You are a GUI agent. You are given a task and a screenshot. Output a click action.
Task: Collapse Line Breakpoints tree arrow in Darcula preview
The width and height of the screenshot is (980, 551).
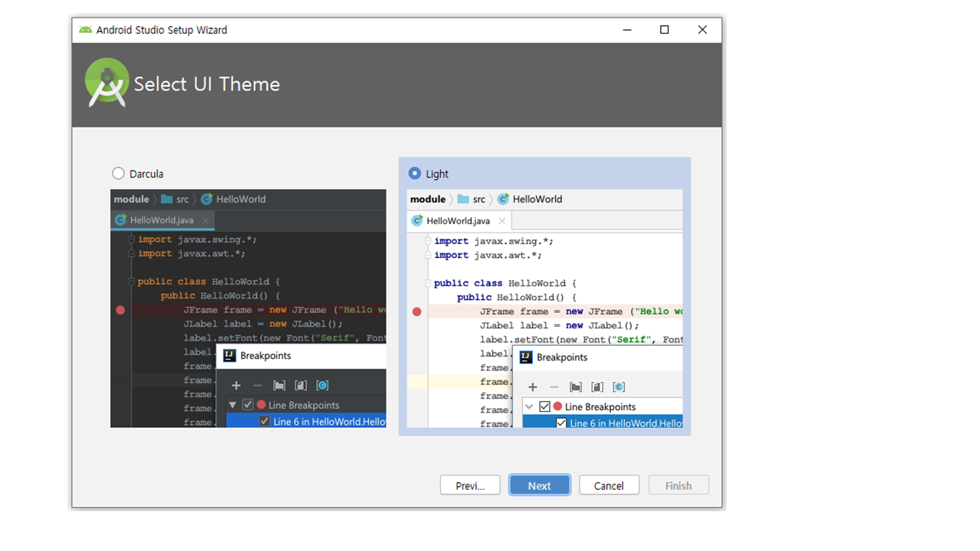(x=233, y=405)
